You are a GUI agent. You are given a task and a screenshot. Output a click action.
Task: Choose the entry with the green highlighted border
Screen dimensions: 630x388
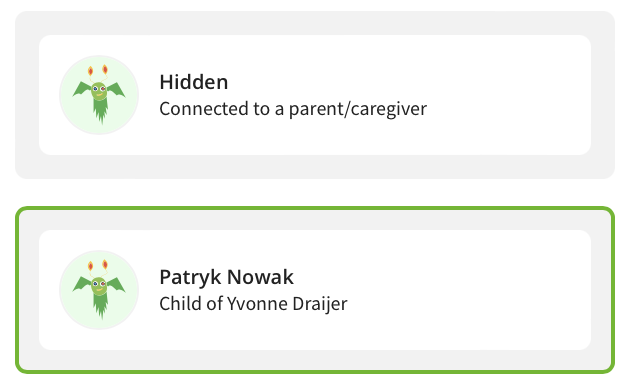point(315,290)
